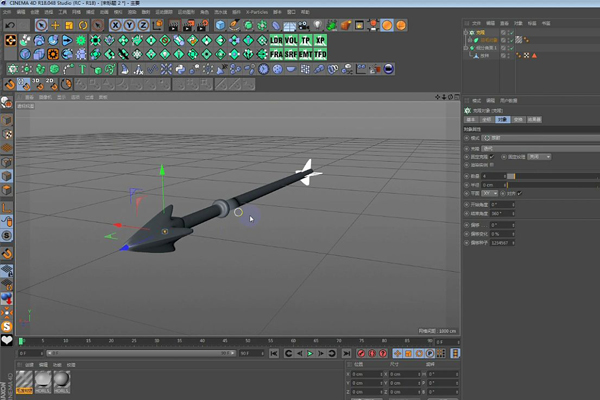Click the XP plugin icon

pos(320,40)
